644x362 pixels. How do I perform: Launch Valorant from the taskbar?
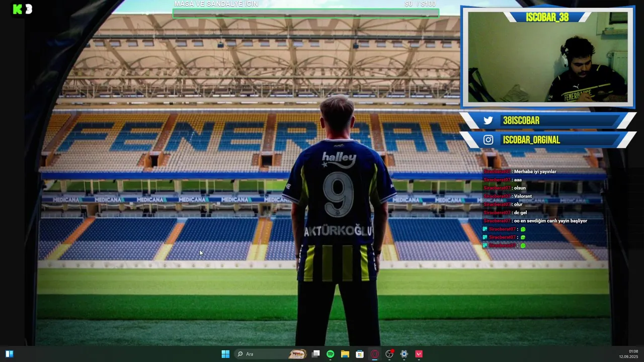419,354
